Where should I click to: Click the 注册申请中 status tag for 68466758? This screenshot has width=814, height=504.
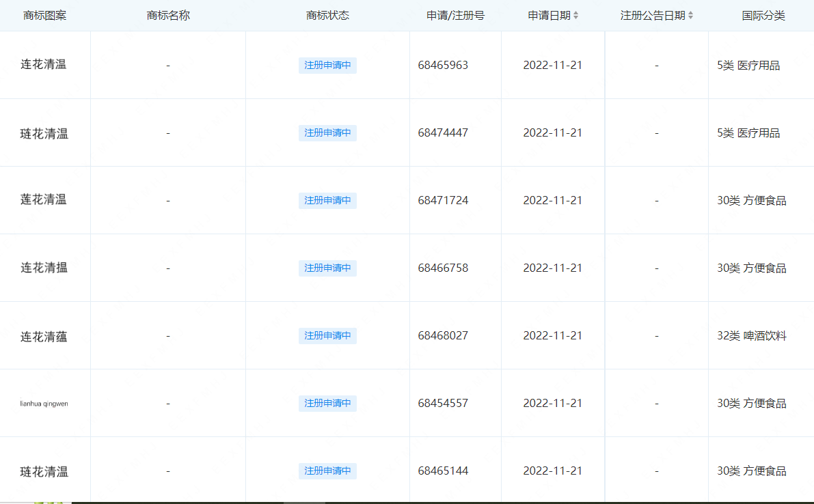point(327,268)
